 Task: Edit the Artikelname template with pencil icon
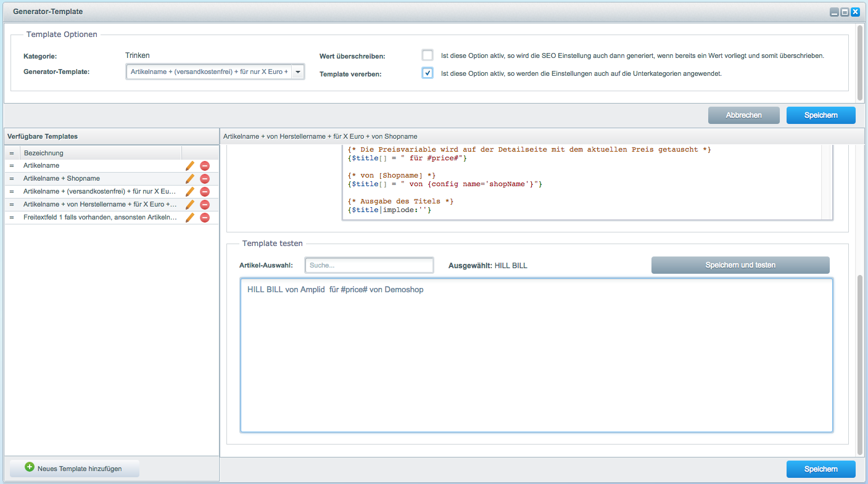[190, 166]
